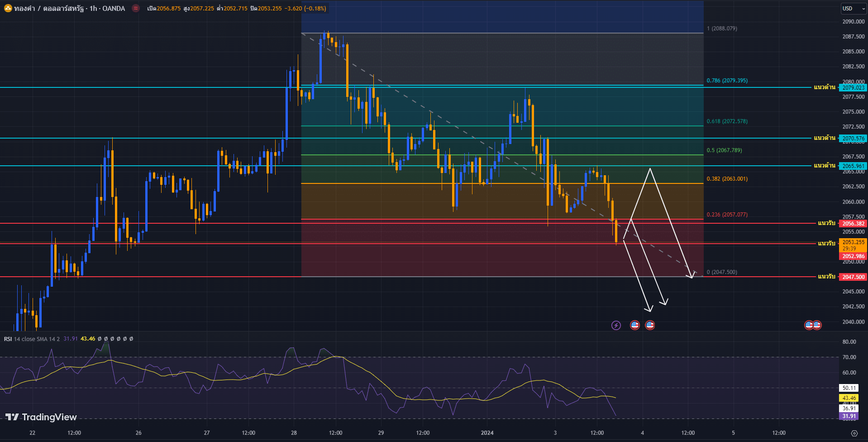Click the 2047.500 support price tag

click(853, 277)
